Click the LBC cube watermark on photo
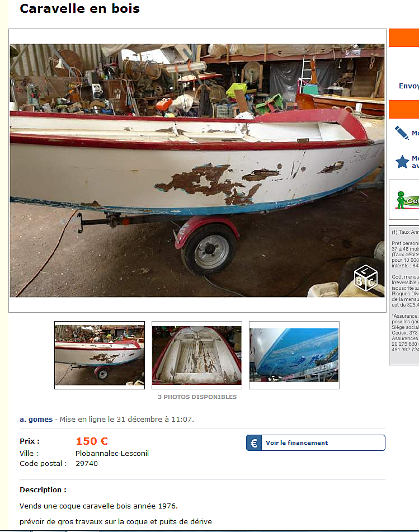The image size is (419, 532). [365, 277]
